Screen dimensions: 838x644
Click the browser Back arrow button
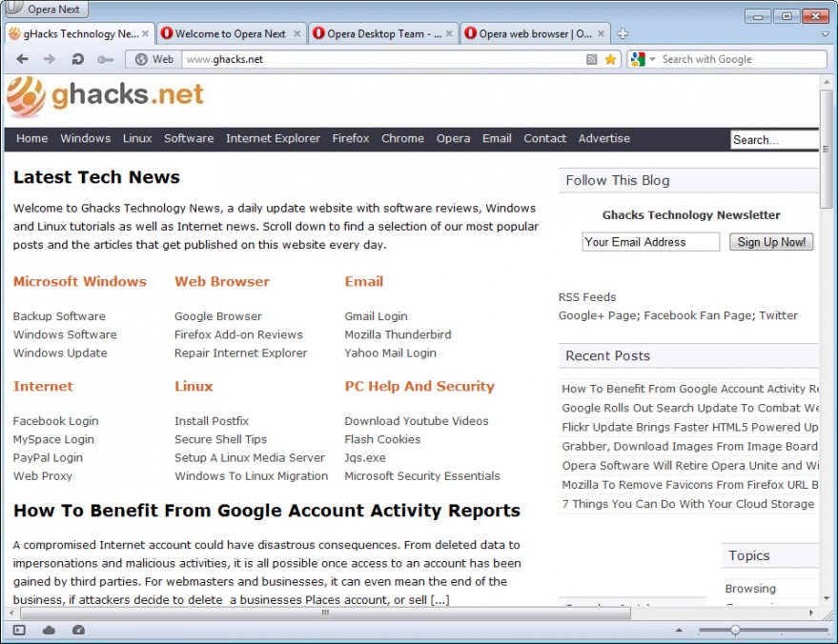pyautogui.click(x=22, y=59)
